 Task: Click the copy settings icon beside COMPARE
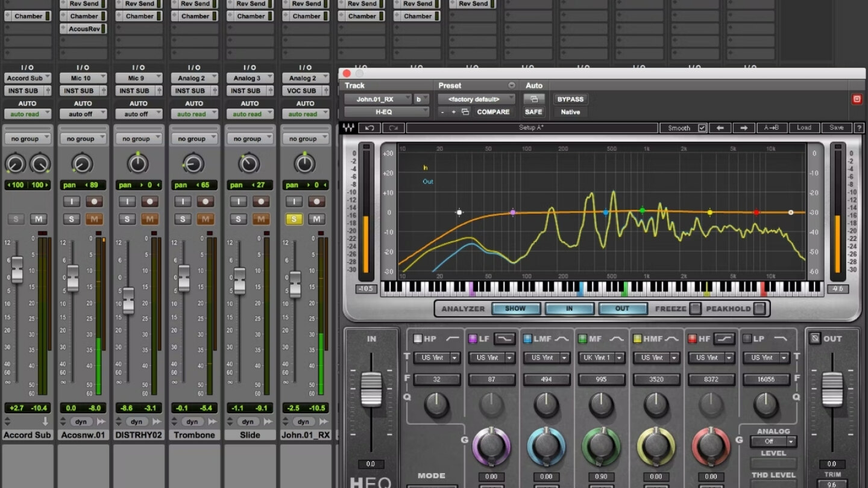coord(465,112)
